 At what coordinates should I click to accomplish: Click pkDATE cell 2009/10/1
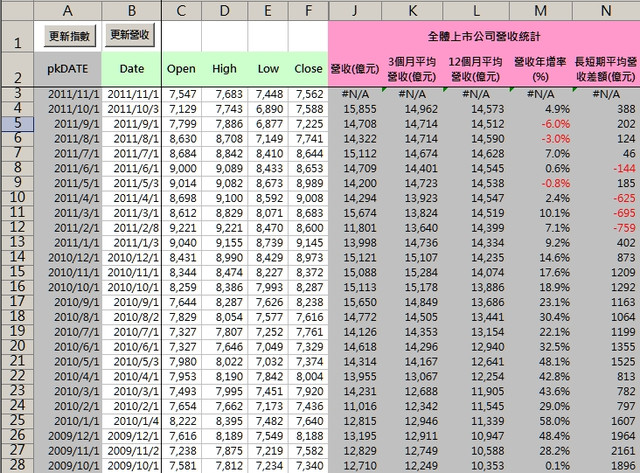tap(68, 466)
